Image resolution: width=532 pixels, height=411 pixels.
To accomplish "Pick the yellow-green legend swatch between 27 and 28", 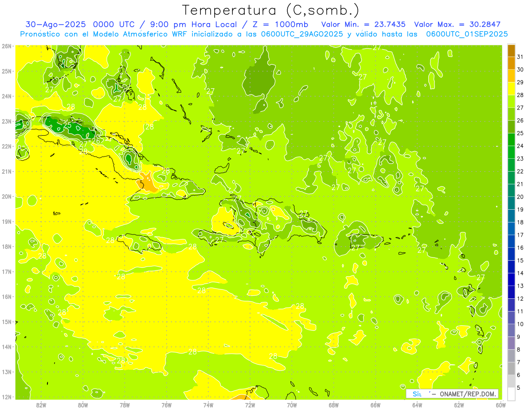I will point(511,102).
